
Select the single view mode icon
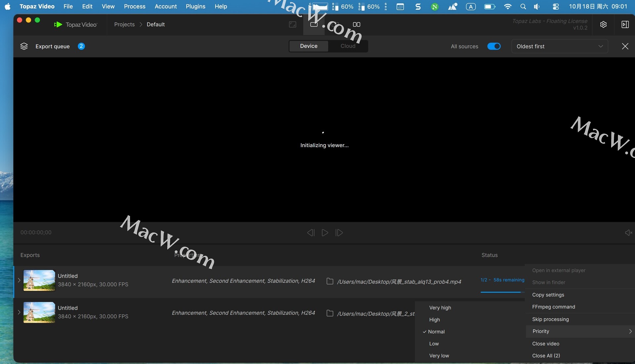click(x=314, y=24)
